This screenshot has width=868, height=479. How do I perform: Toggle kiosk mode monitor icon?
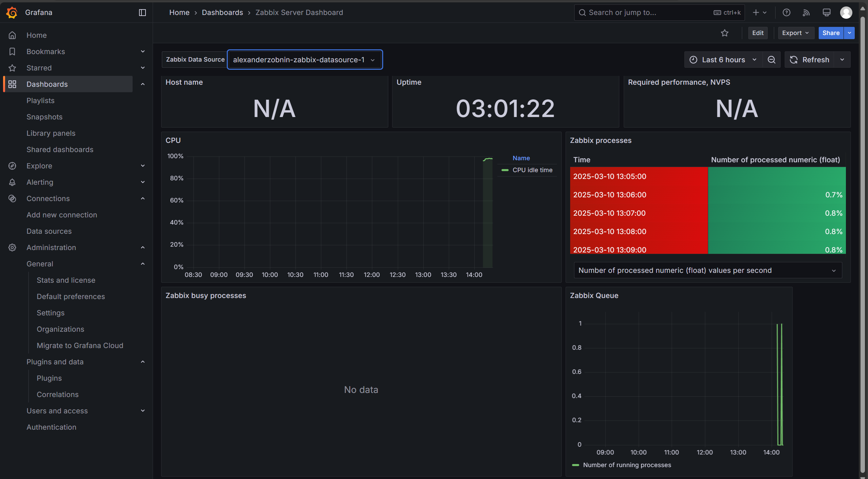(x=827, y=13)
